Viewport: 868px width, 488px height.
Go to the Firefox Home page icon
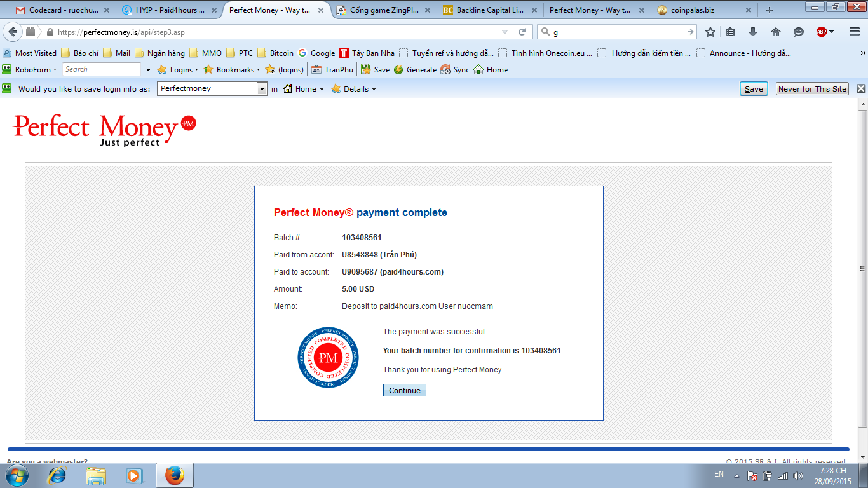776,32
